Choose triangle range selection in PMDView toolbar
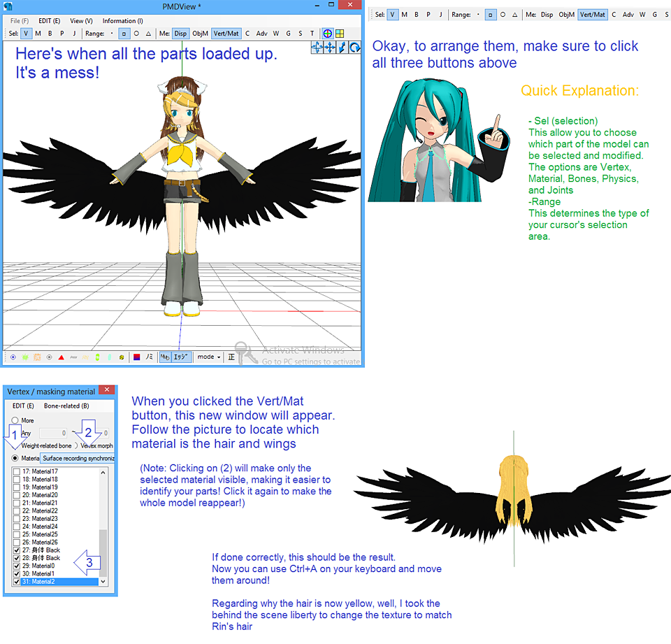This screenshot has width=671, height=644. [x=148, y=34]
